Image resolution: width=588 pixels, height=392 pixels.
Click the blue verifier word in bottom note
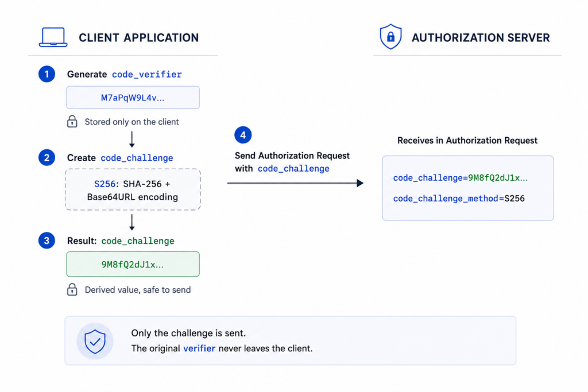pyautogui.click(x=199, y=348)
